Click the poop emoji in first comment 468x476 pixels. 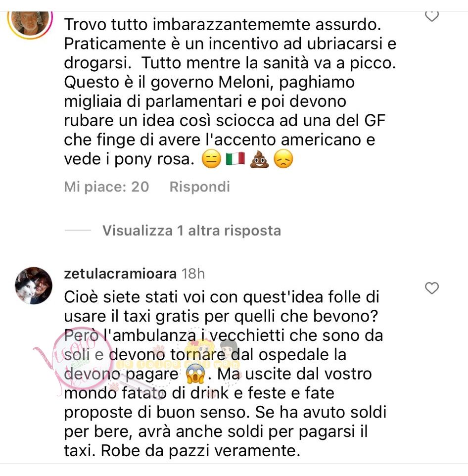pos(259,159)
